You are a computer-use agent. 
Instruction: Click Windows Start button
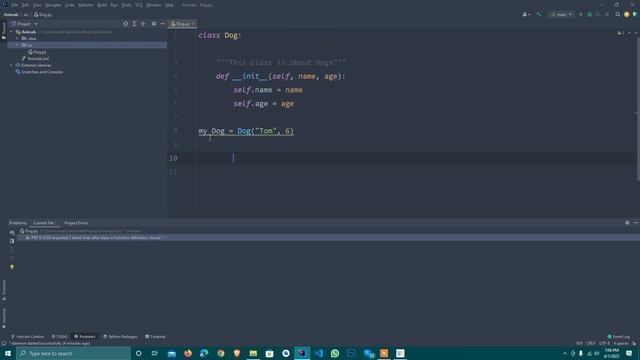pos(8,353)
